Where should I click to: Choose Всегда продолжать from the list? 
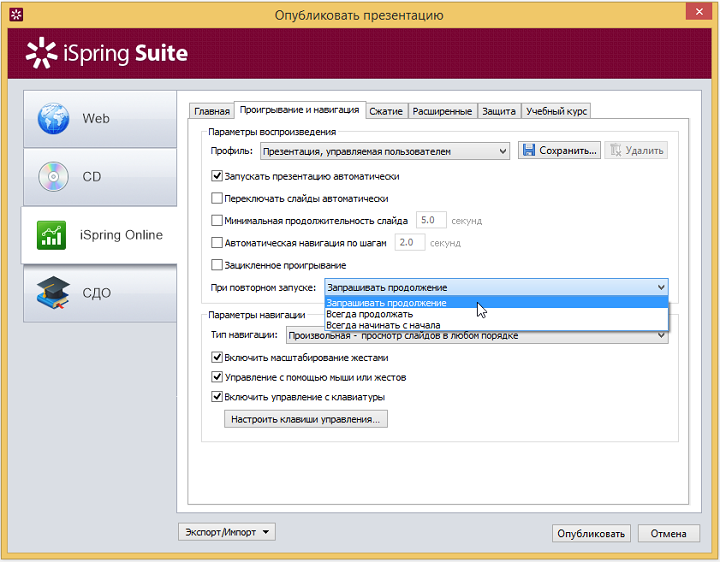(x=496, y=314)
